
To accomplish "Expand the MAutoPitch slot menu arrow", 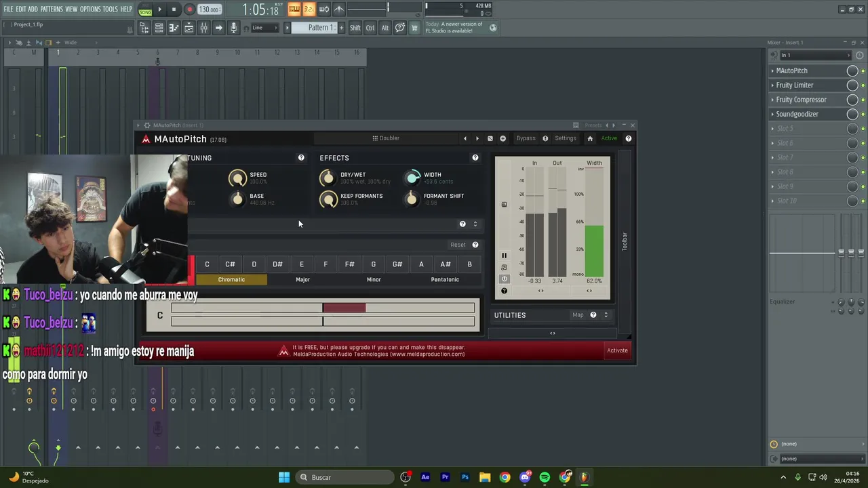I will point(772,70).
